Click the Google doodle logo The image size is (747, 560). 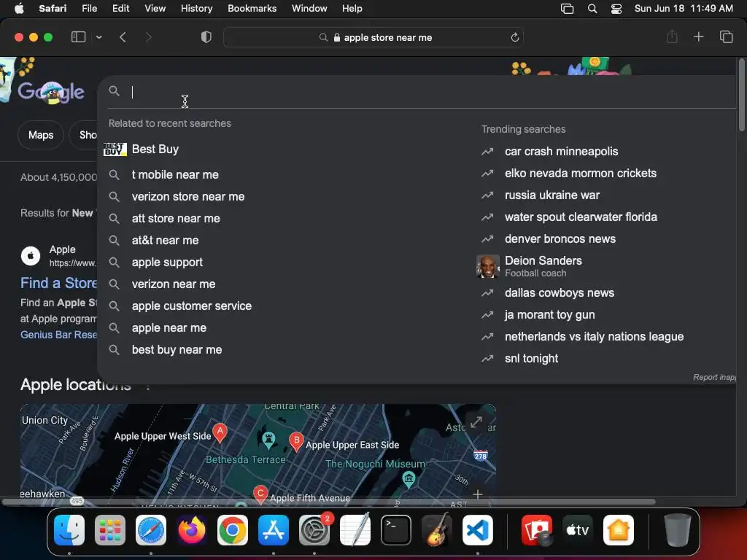click(x=51, y=91)
